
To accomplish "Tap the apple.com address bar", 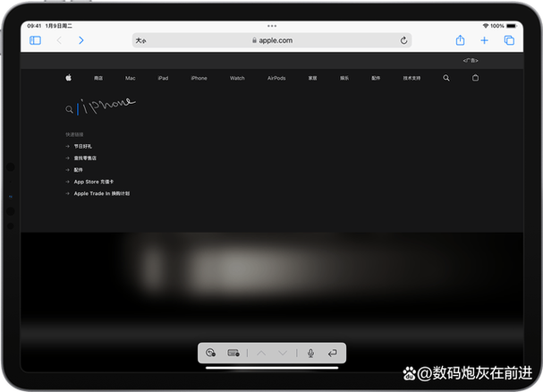I will coord(272,40).
